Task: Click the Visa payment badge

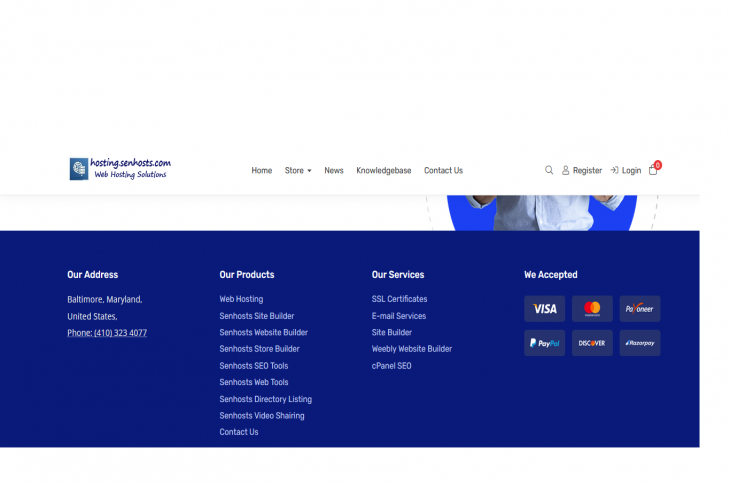Action: [544, 309]
